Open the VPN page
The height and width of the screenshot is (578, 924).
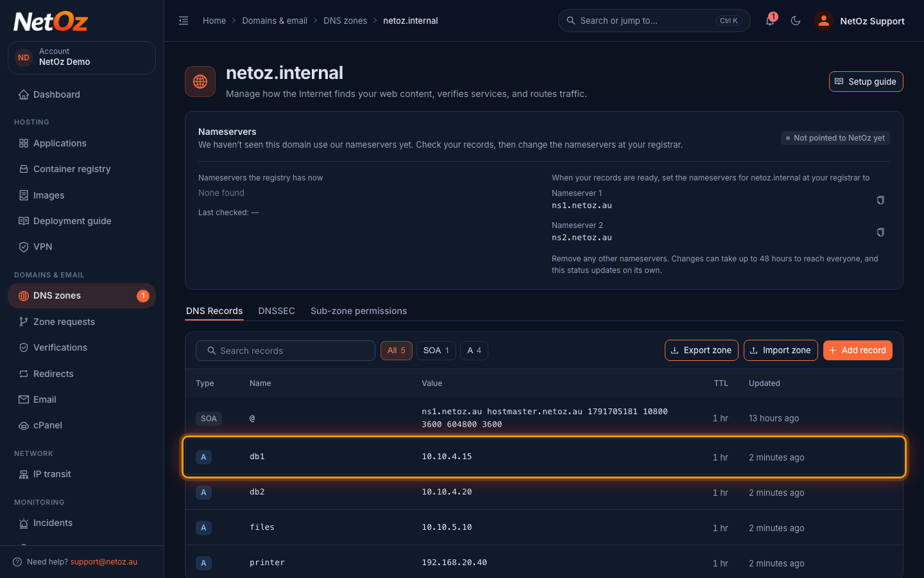tap(81, 247)
